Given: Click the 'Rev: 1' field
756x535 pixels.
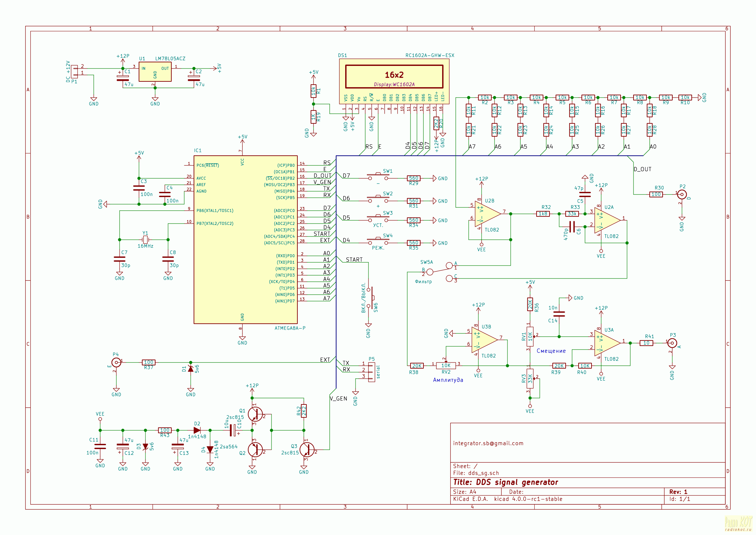Looking at the screenshot, I should tap(678, 492).
